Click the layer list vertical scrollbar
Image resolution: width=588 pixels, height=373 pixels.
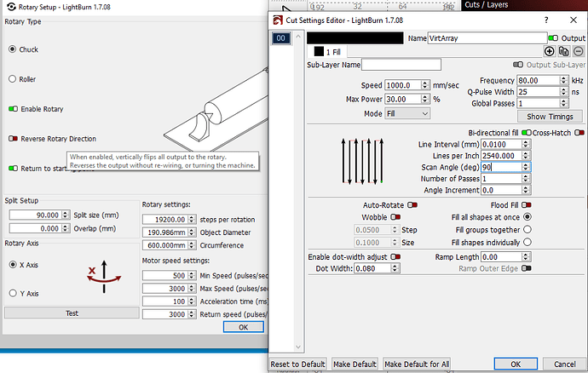click(298, 192)
